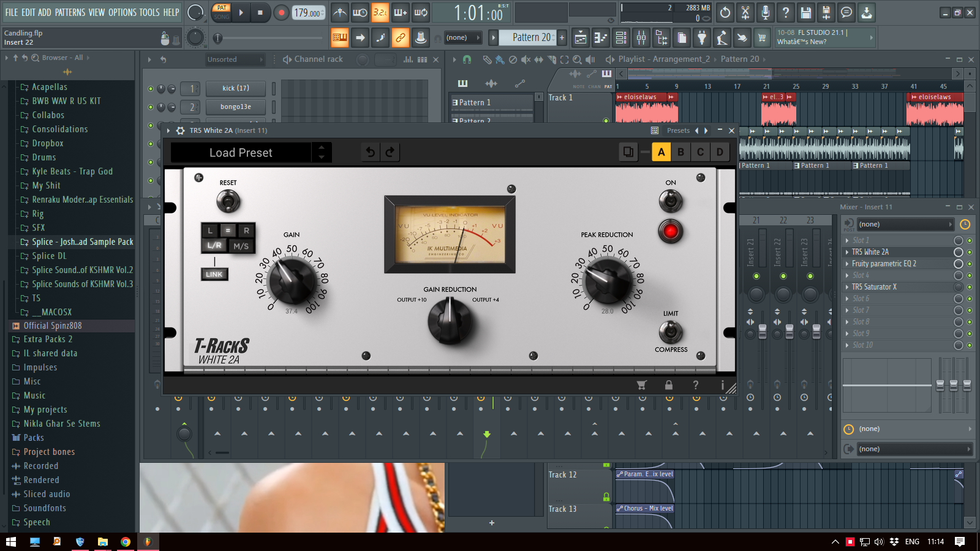Open the Presets menu of plugin window
980x551 pixels.
coord(678,130)
